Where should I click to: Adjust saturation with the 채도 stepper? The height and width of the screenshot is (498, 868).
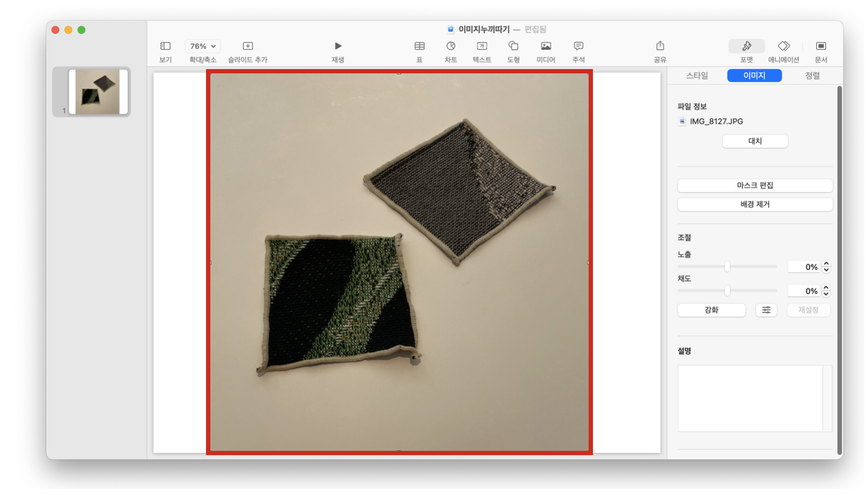826,291
